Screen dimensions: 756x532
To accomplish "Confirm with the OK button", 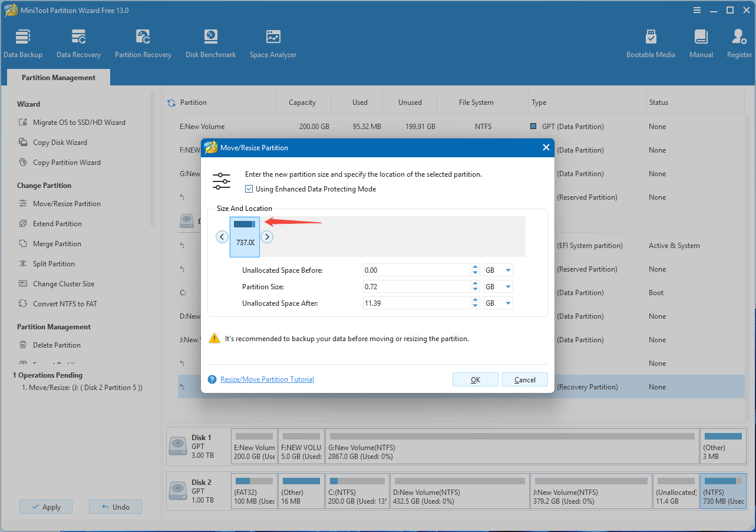I will tap(475, 379).
